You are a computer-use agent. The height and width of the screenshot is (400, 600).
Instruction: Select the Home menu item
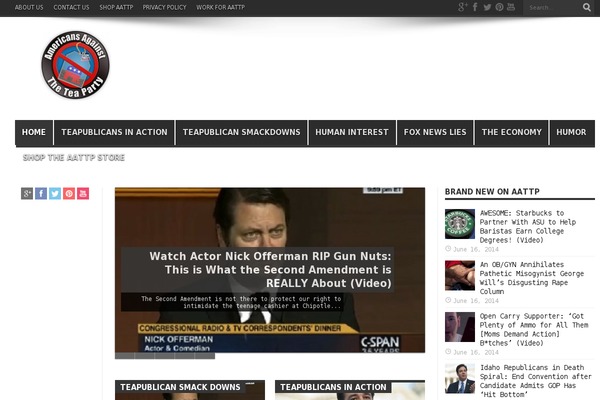[x=34, y=132]
